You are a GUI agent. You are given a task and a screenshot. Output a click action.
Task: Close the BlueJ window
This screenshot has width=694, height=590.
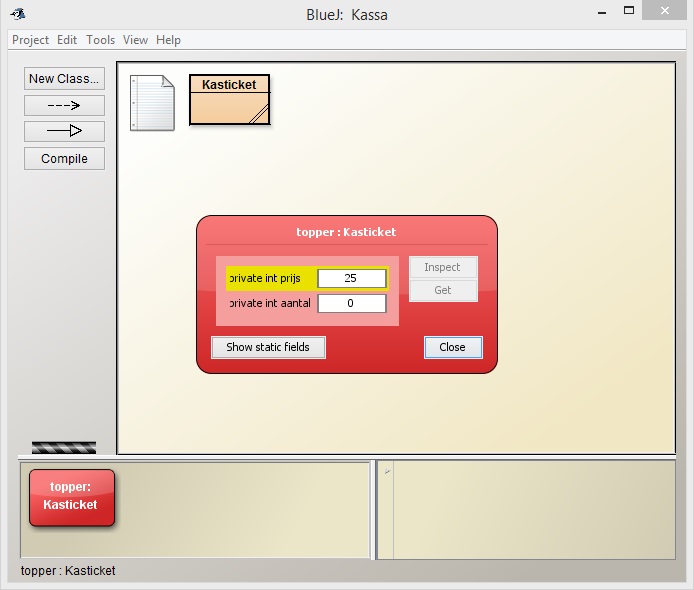click(x=664, y=10)
